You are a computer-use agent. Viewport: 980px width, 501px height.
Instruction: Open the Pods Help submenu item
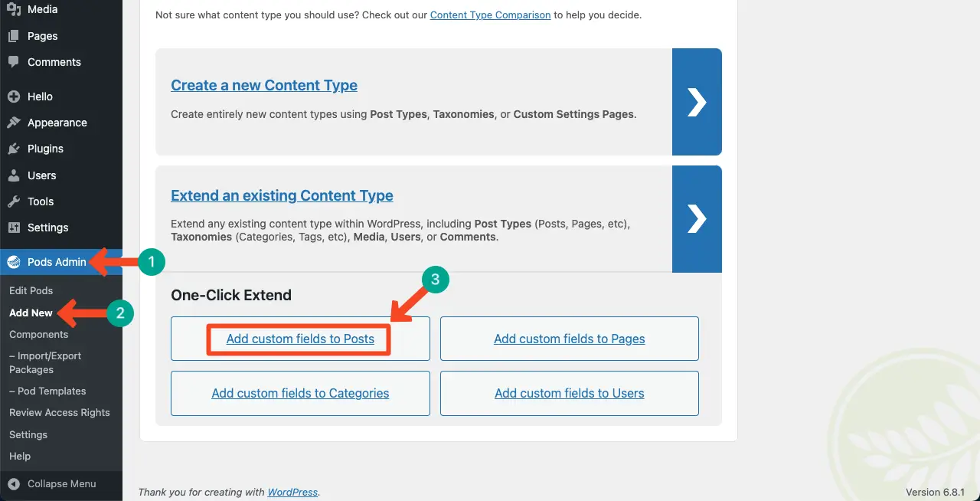point(20,456)
